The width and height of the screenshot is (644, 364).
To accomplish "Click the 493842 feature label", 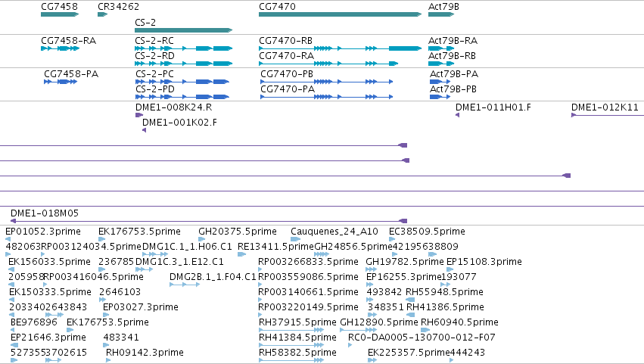I will [x=384, y=292].
